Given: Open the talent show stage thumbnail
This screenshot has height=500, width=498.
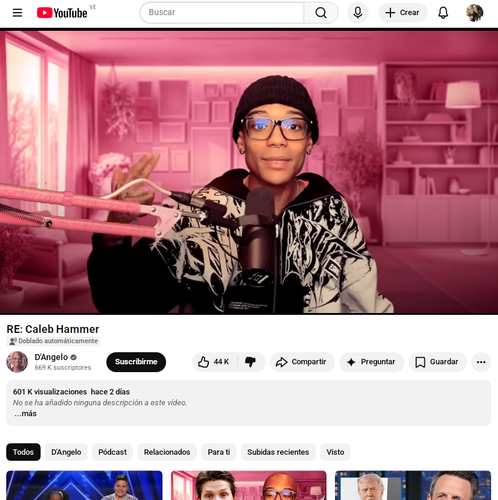Looking at the screenshot, I should click(x=84, y=485).
